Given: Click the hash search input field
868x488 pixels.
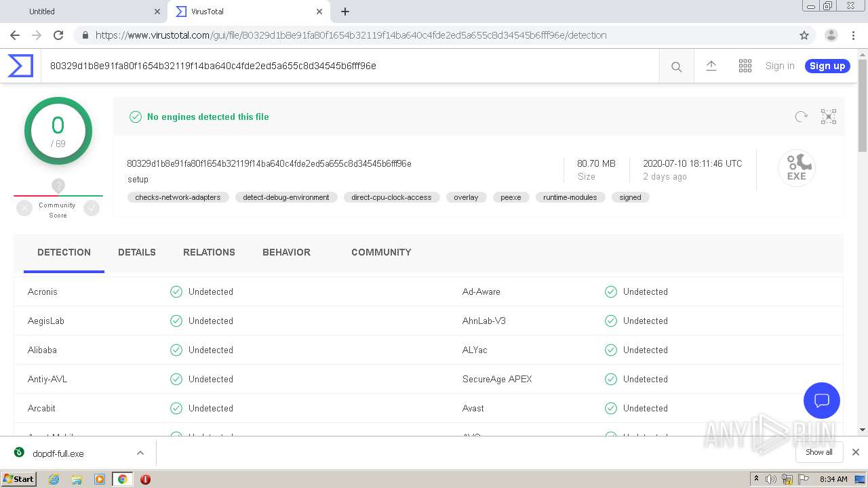Looking at the screenshot, I should point(349,66).
